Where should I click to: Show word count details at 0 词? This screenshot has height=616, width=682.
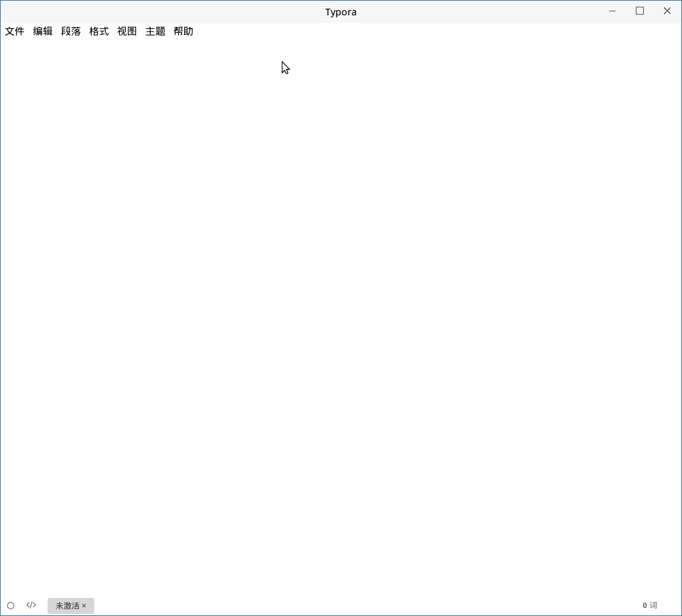pos(649,605)
